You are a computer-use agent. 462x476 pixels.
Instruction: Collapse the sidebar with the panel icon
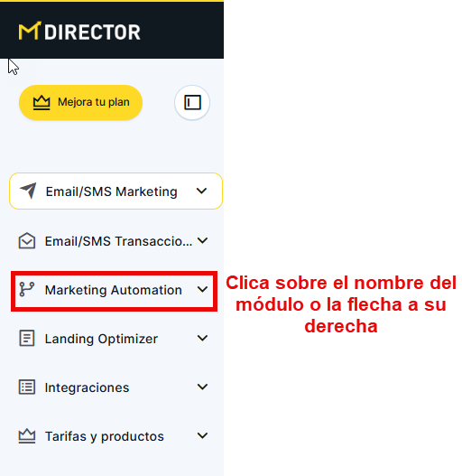click(192, 103)
